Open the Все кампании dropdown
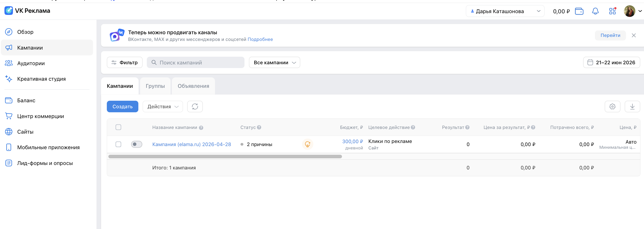The image size is (644, 229). click(x=274, y=62)
